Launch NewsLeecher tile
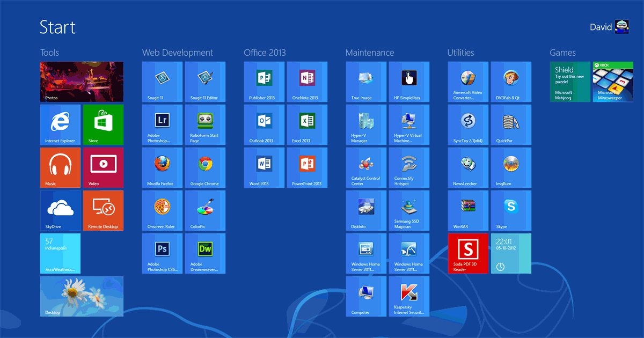644x338 pixels. 468,167
